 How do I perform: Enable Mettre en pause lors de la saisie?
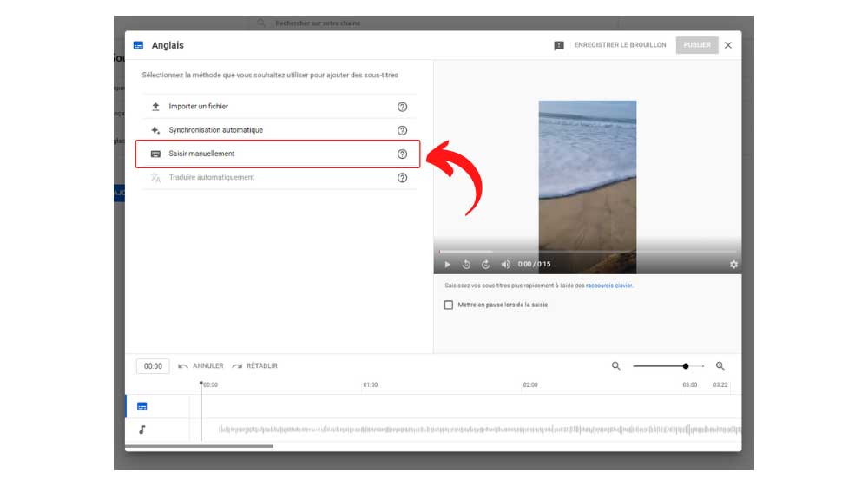[x=449, y=305]
